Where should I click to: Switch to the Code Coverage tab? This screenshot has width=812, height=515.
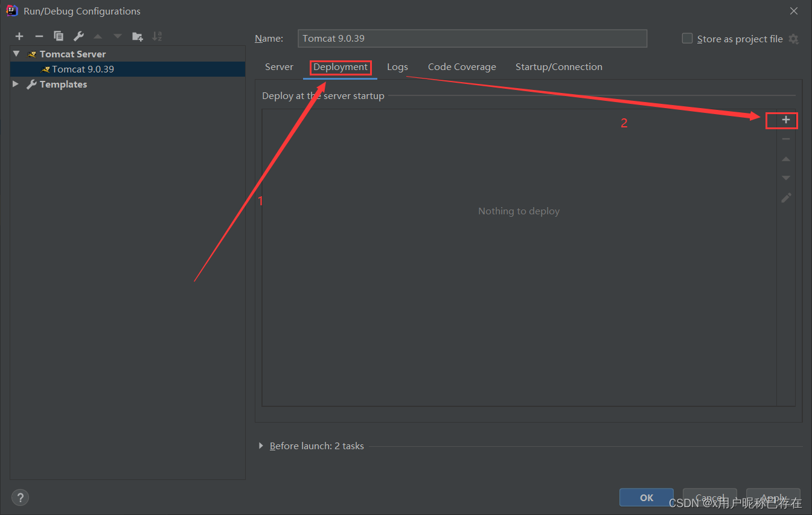(x=462, y=66)
